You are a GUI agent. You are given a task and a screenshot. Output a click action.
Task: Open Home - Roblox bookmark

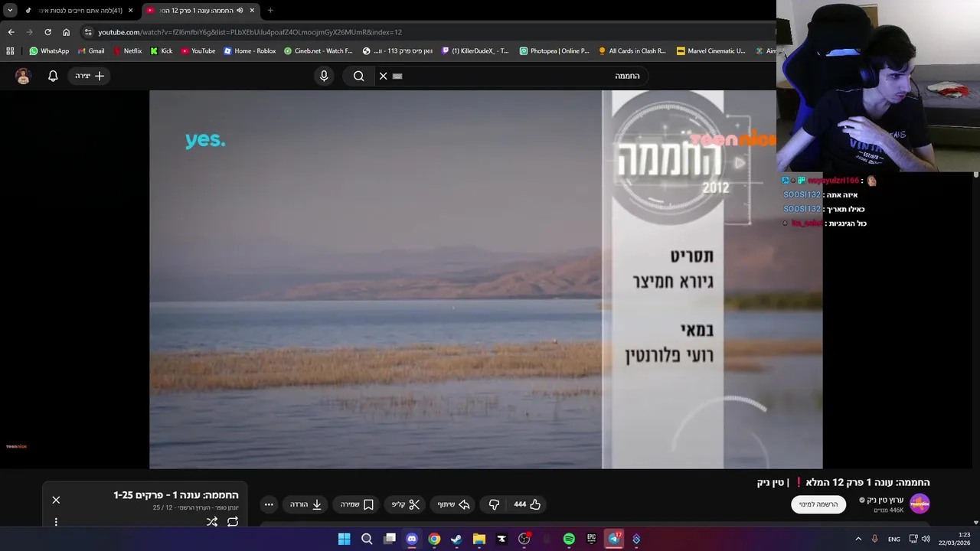tap(250, 51)
